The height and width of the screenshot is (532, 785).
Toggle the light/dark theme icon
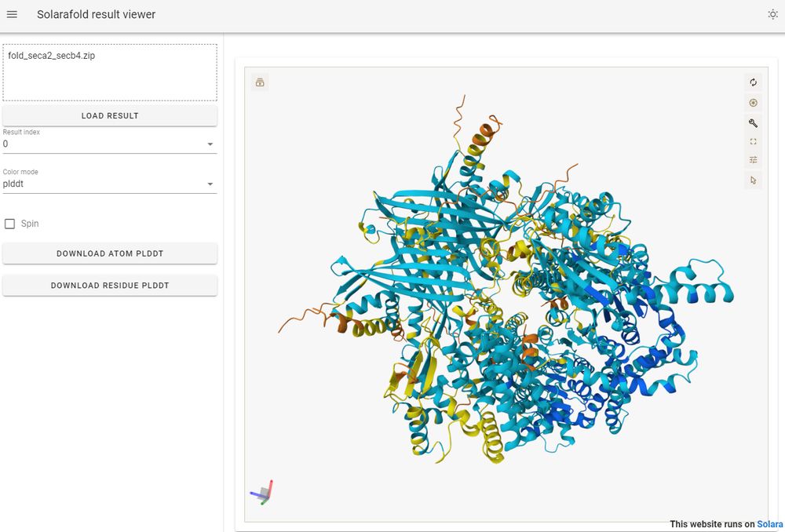click(x=772, y=14)
